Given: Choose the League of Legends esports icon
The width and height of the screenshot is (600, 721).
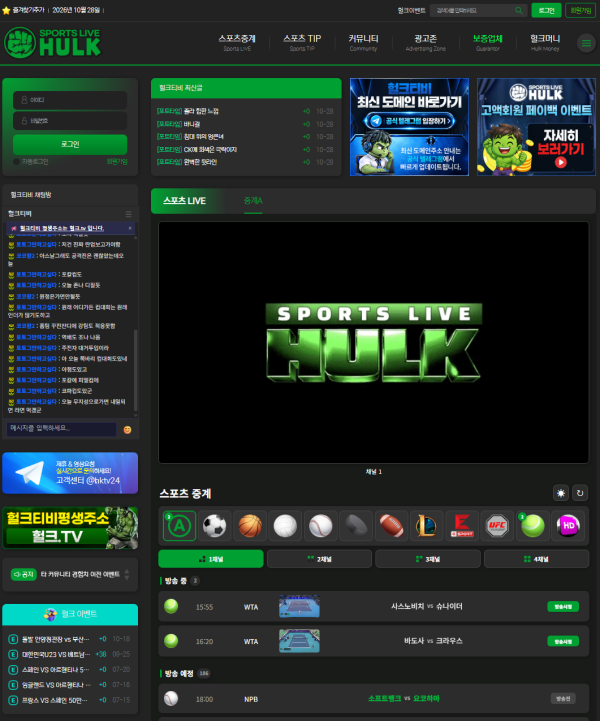Looking at the screenshot, I should [427, 526].
